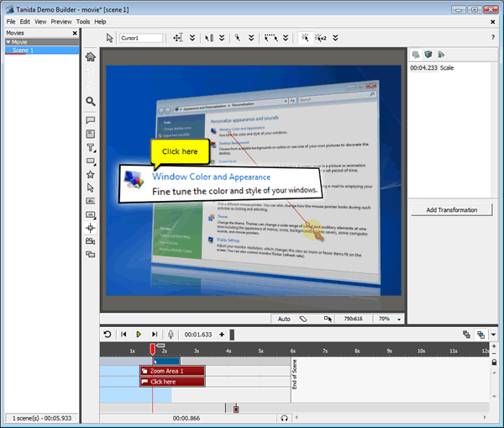Open the File menu

coord(11,22)
